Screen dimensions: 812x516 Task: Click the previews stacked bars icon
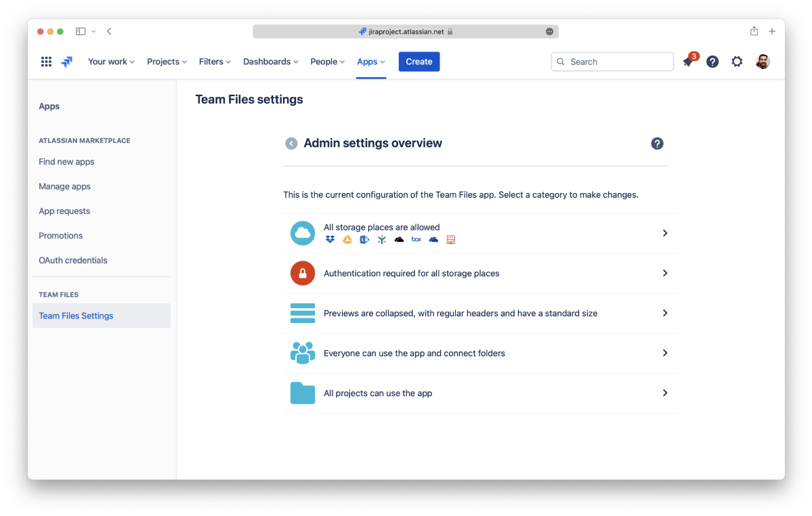pos(303,313)
